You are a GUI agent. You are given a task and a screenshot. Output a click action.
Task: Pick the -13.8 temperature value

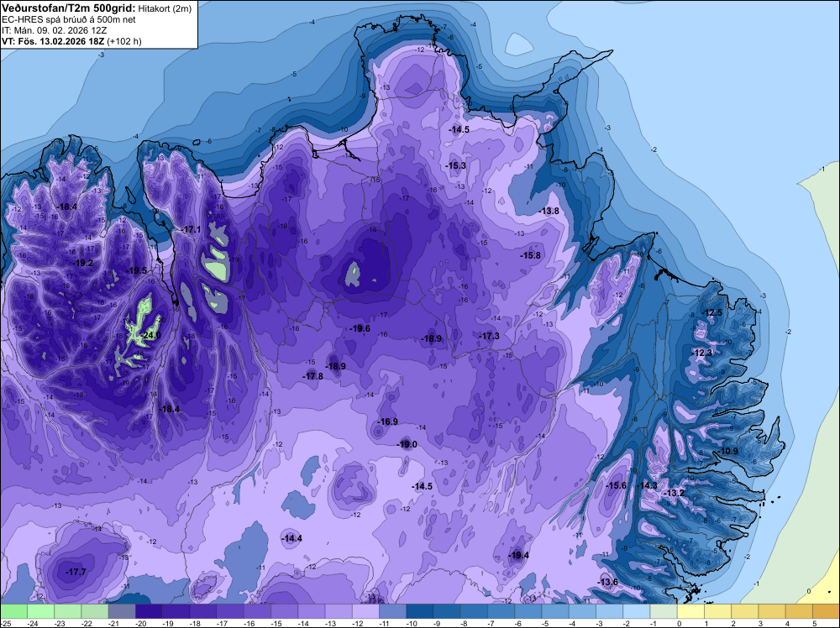[x=549, y=211]
